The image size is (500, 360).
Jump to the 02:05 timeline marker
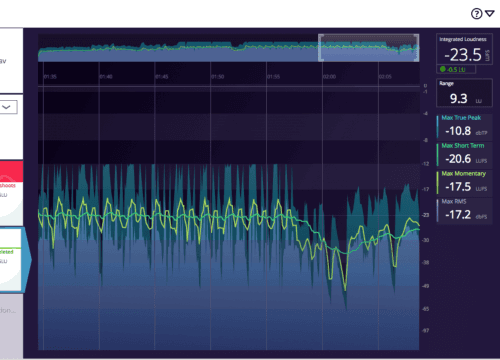[385, 77]
